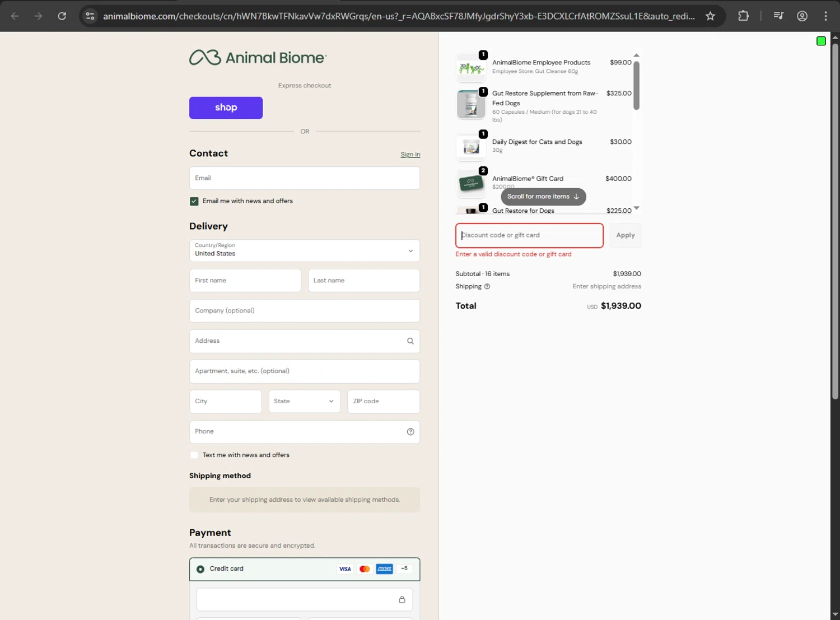Click the Animal Biome logo
This screenshot has width=840, height=620.
258,57
